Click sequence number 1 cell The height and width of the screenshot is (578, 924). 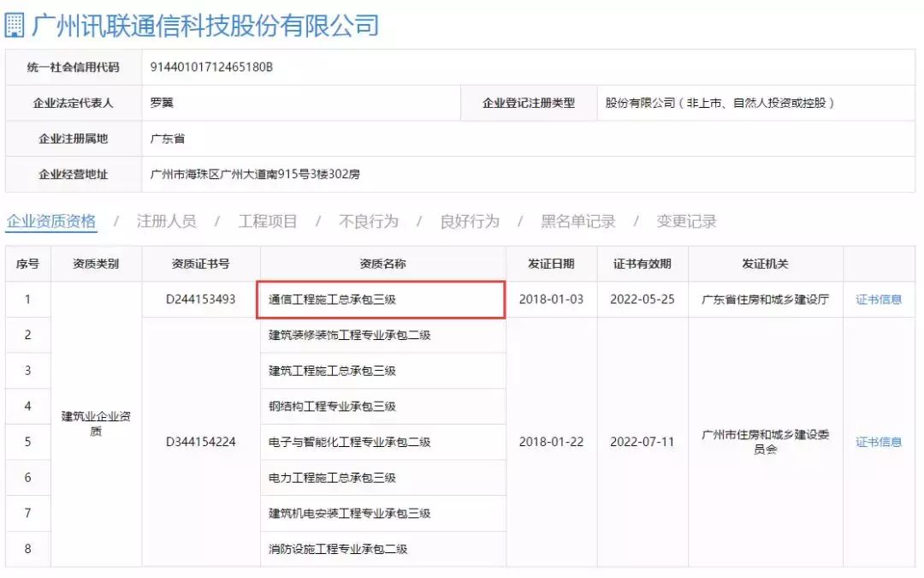click(x=27, y=300)
